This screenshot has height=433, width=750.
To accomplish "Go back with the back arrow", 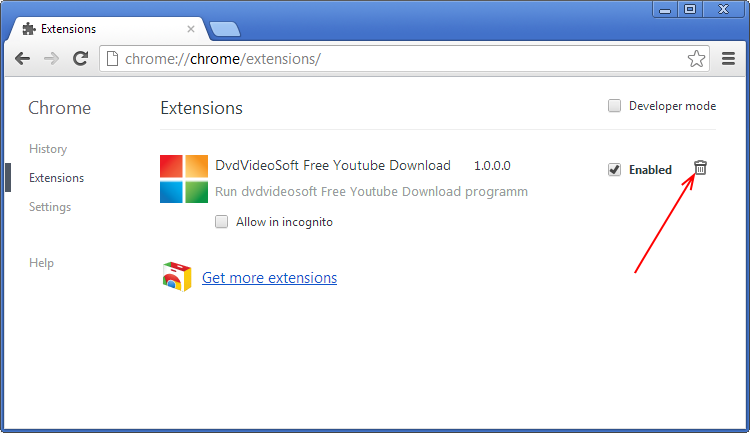I will 22,59.
